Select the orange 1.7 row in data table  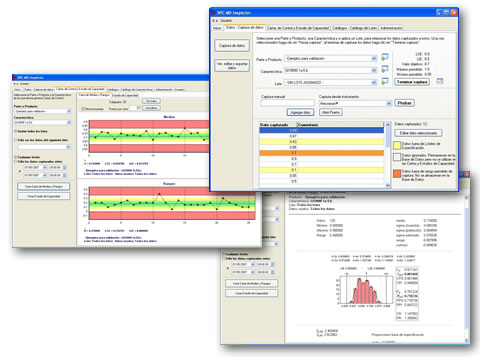[322, 153]
